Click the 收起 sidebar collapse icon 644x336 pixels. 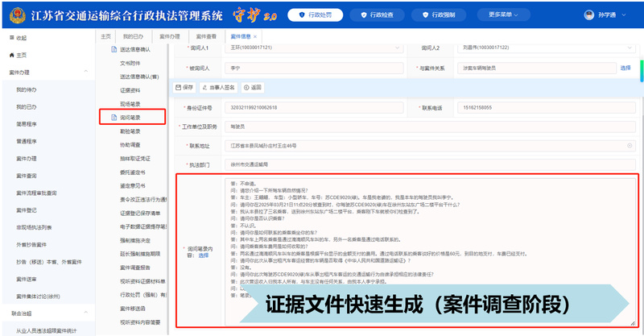10,38
